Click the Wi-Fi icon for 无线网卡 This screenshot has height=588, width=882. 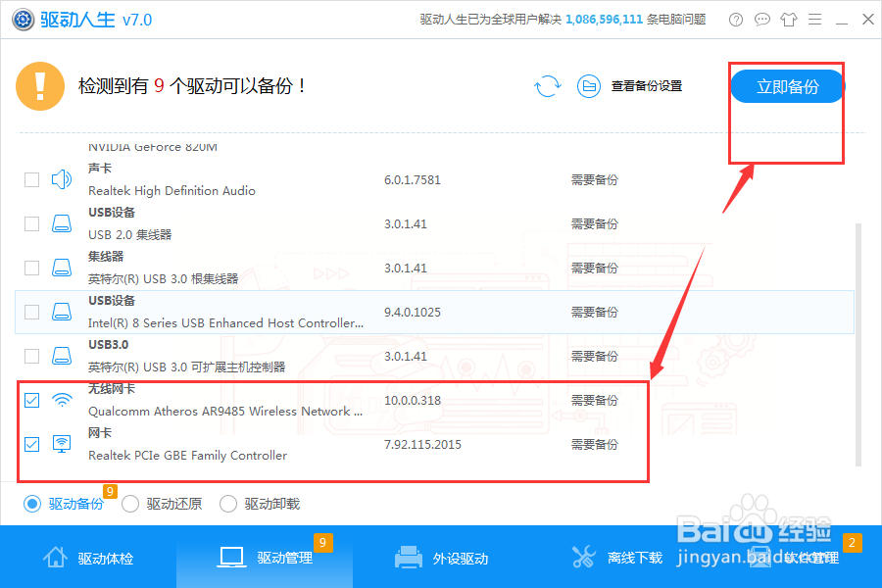pos(62,400)
